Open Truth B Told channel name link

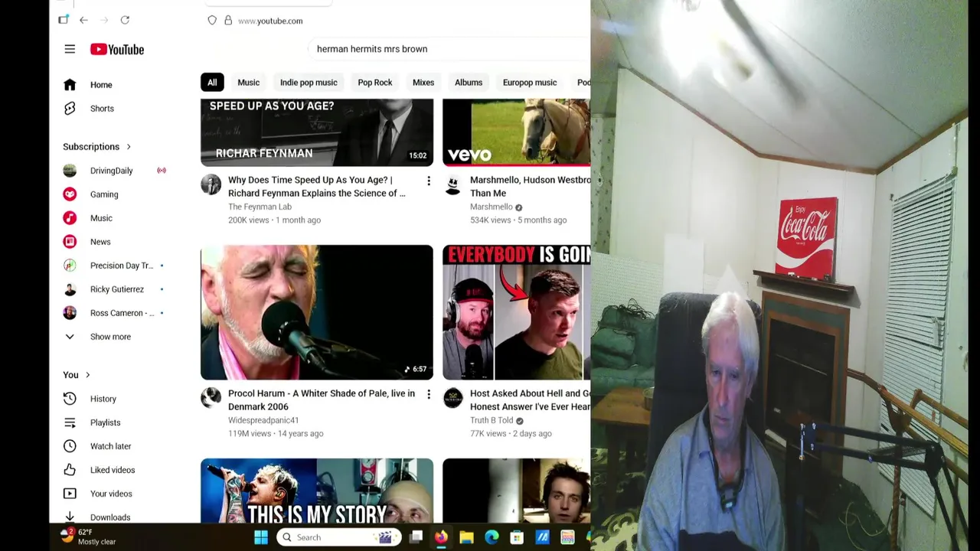(492, 420)
